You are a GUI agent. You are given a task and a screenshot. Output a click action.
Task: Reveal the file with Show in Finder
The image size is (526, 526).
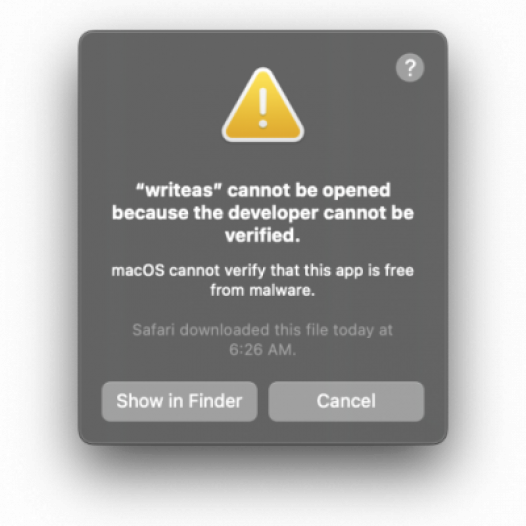click(x=179, y=401)
